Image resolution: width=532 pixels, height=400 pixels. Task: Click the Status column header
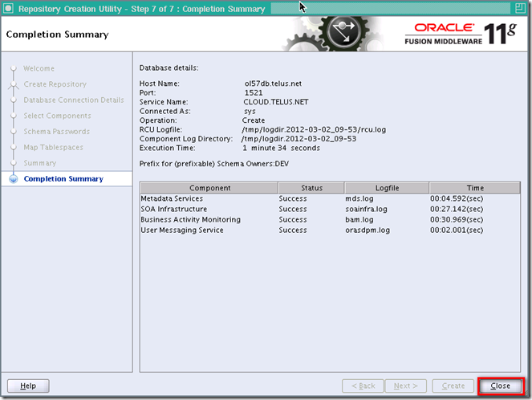[311, 188]
